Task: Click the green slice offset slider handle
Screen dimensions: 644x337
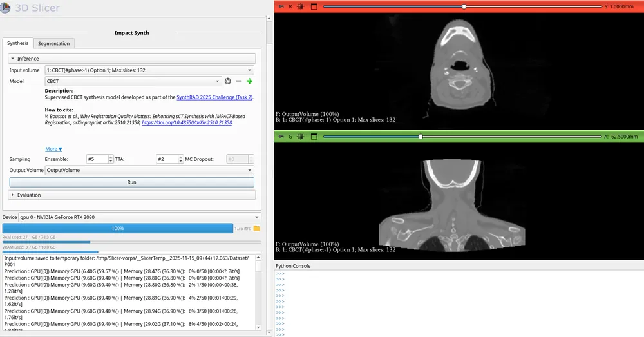Action: (421, 137)
